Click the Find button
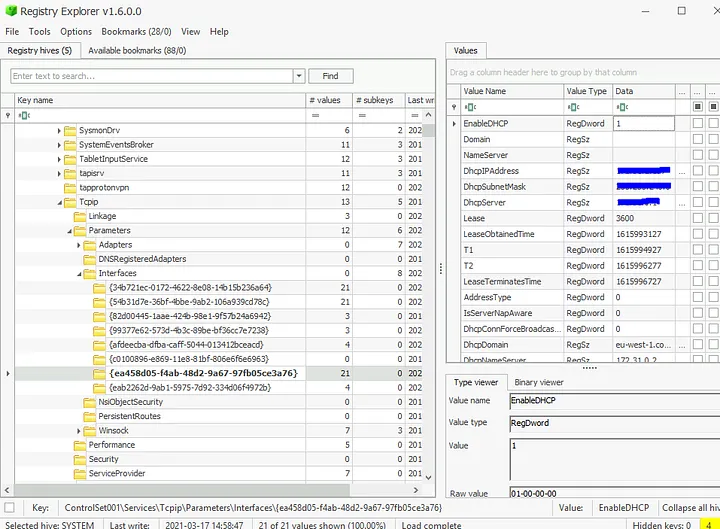This screenshot has height=529, width=720. [x=330, y=76]
